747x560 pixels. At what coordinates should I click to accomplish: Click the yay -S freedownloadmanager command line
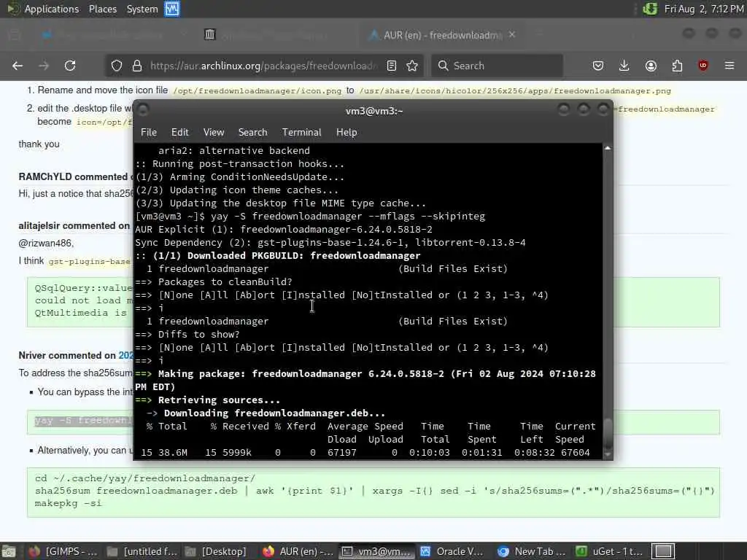310,216
